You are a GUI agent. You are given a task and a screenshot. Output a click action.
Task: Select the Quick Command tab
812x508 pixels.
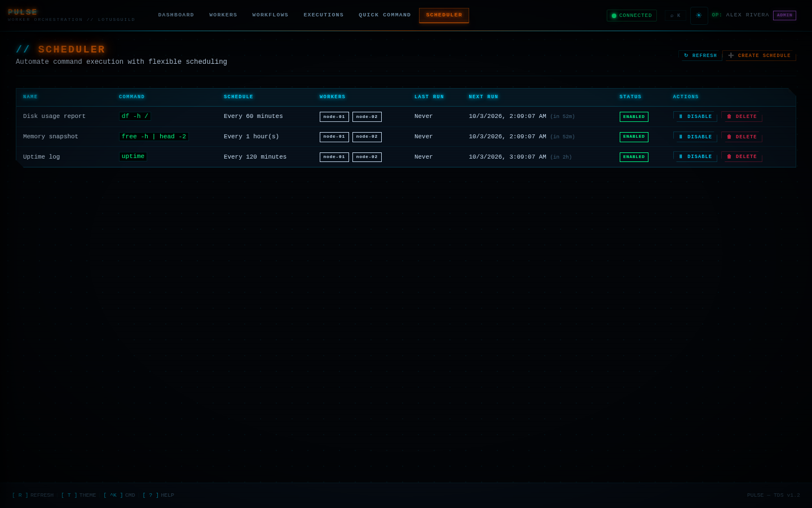coord(385,15)
